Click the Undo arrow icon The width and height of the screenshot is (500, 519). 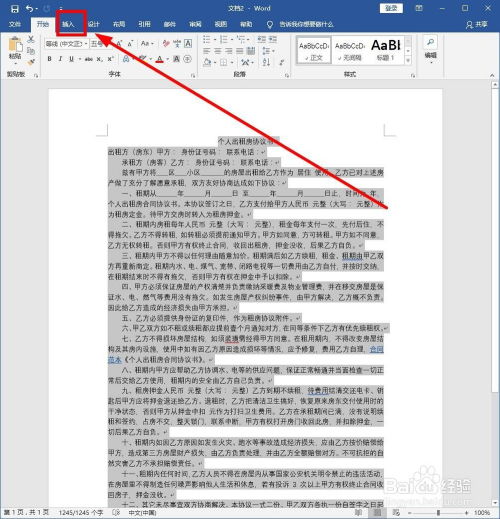tap(30, 8)
